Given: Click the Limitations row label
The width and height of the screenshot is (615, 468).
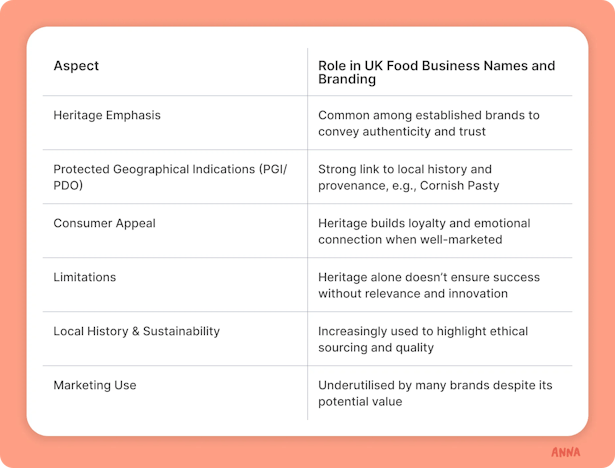Looking at the screenshot, I should point(85,277).
